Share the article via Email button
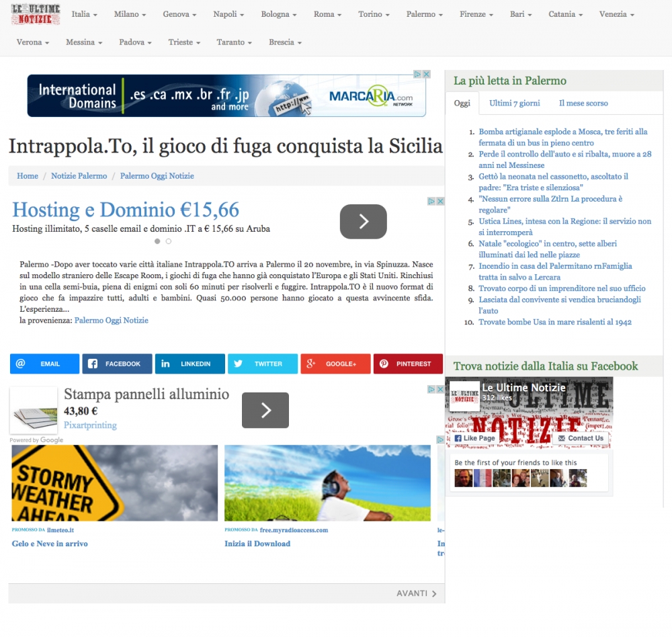 44,364
